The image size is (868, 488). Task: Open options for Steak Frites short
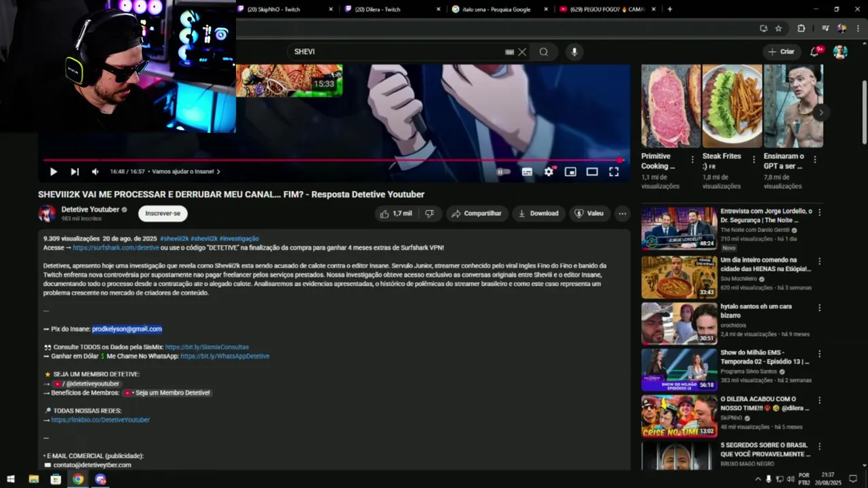[x=753, y=160]
